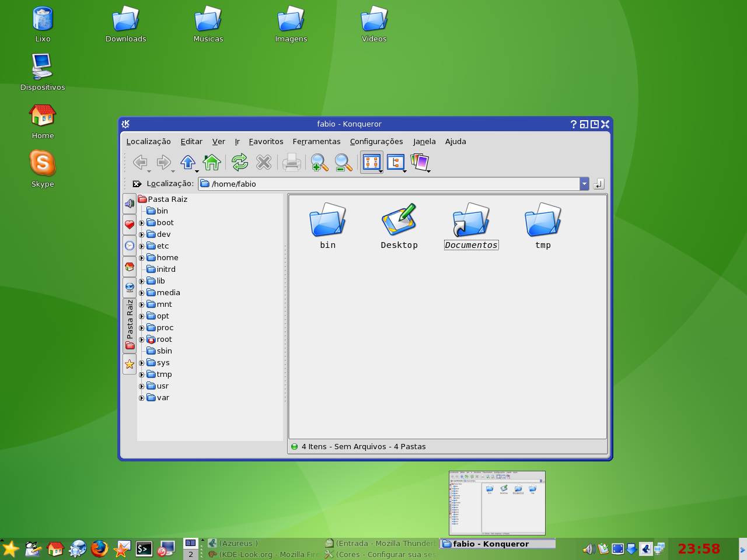This screenshot has height=560, width=747.
Task: Click into the /home/fabio location field
Action: [389, 184]
